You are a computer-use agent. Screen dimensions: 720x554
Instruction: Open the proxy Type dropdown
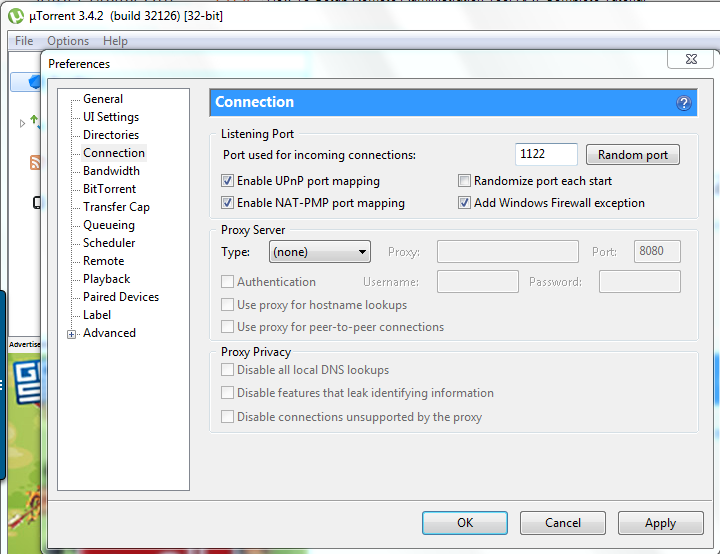(320, 252)
